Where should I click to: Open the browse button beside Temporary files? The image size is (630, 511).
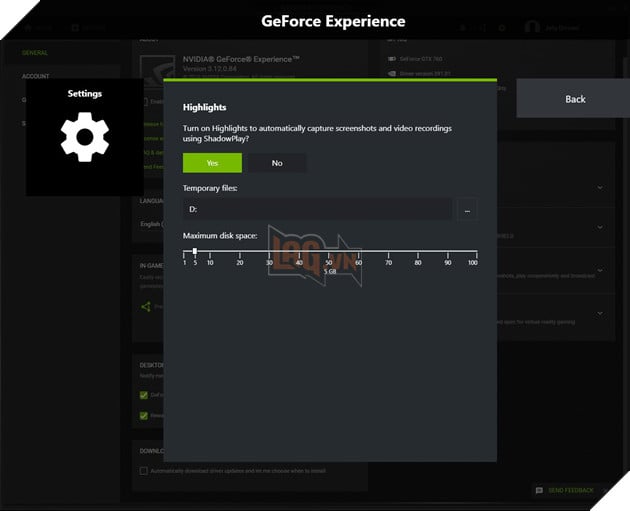(467, 209)
